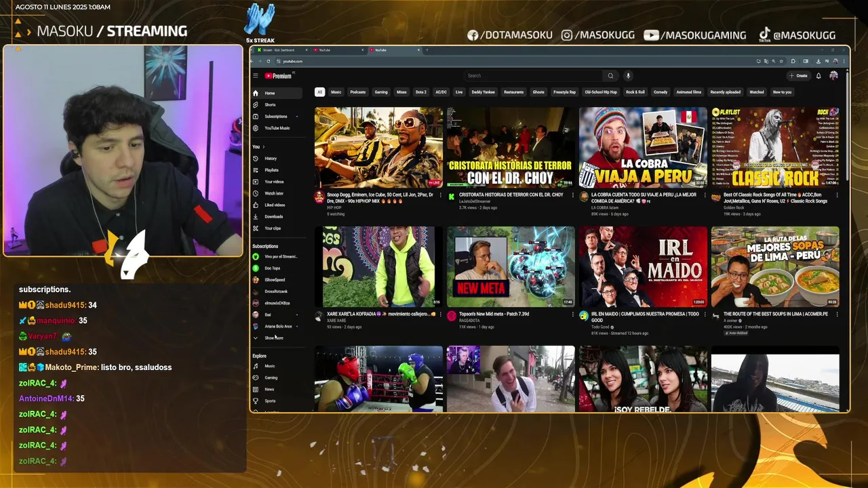The height and width of the screenshot is (488, 868).
Task: Open options menu for La Cobra Peru video
Action: click(704, 195)
